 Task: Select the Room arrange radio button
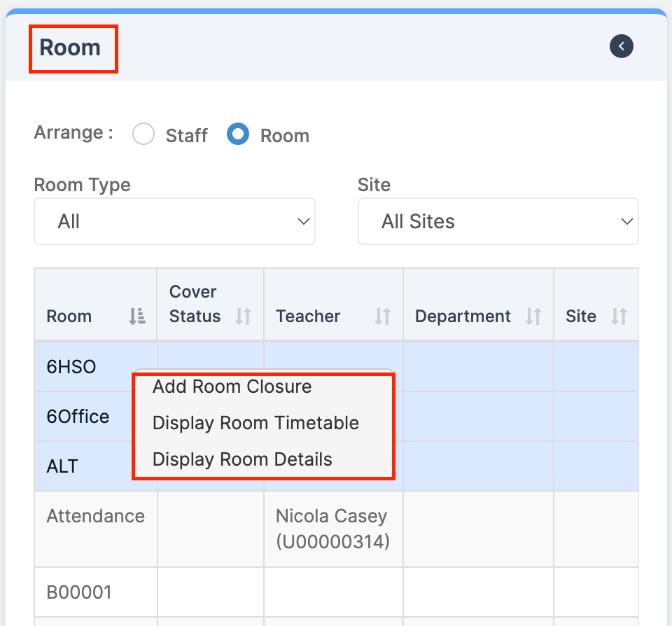238,134
